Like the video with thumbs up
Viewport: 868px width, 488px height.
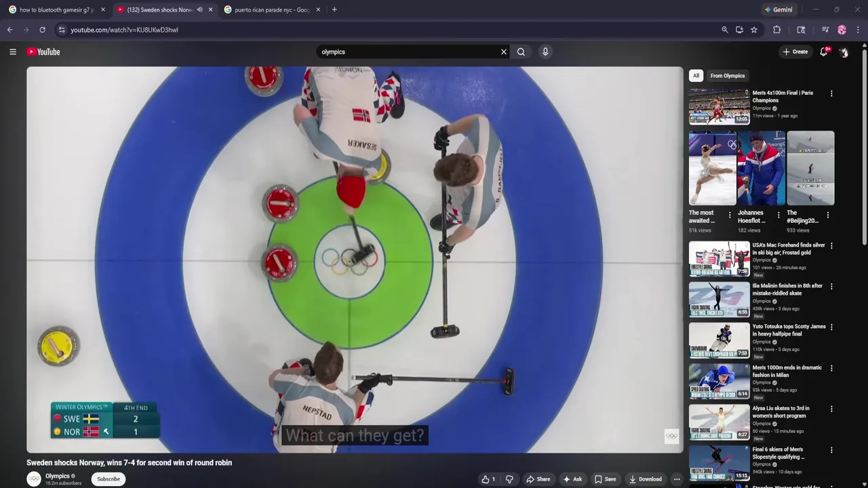coord(488,479)
